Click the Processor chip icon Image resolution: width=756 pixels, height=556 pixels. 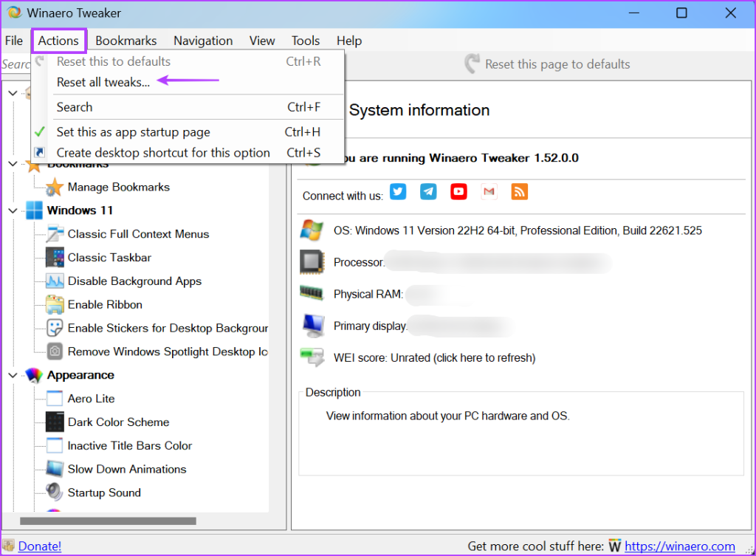click(312, 262)
